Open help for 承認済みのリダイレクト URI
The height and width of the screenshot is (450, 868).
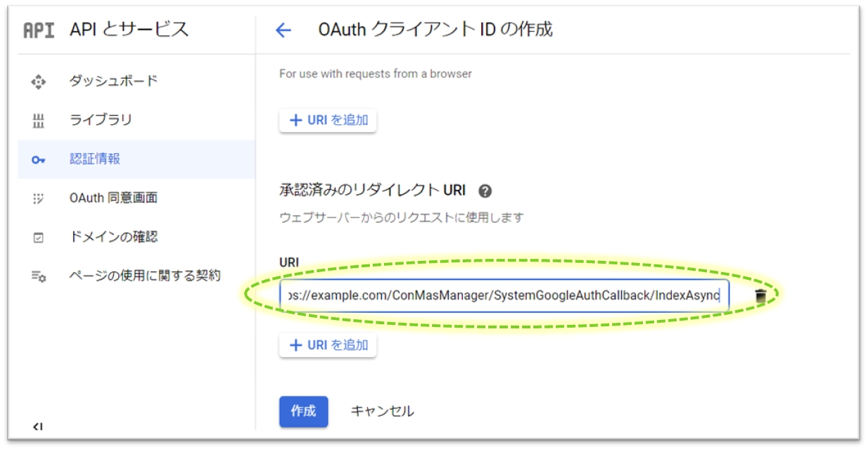coord(484,191)
